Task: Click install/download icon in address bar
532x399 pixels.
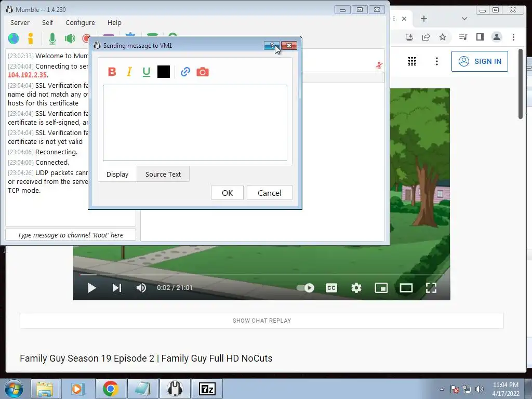Action: tap(409, 37)
